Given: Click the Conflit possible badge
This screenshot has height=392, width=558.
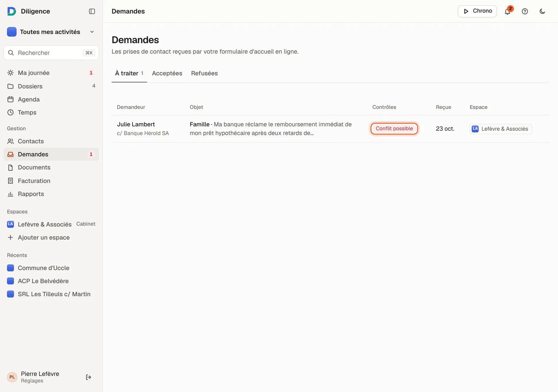Looking at the screenshot, I should click(394, 129).
